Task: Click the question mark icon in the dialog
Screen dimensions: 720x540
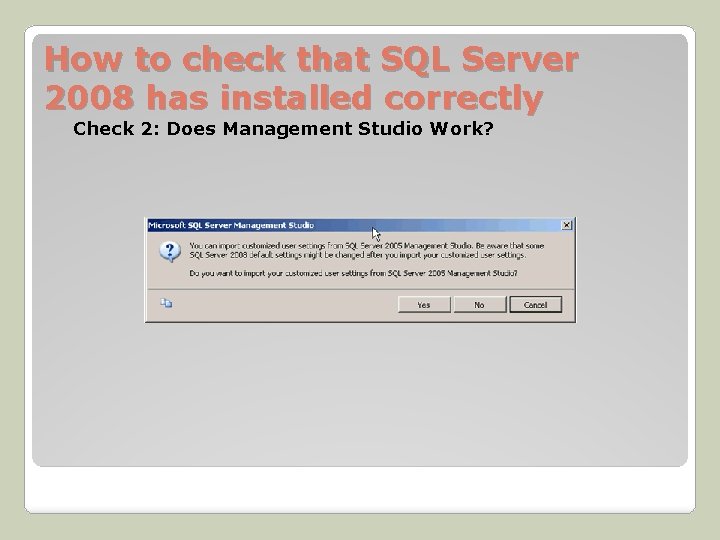Action: point(170,251)
